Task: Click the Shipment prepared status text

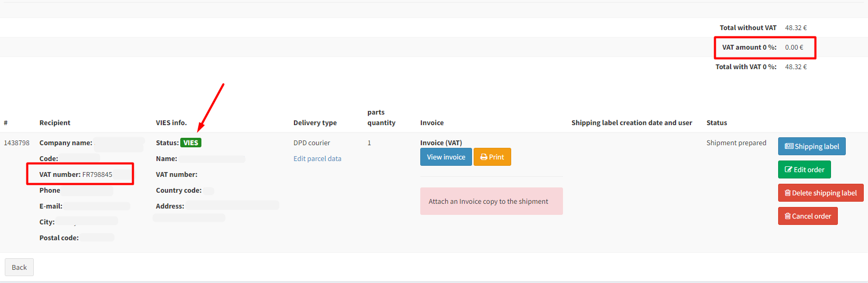Action: coord(736,143)
